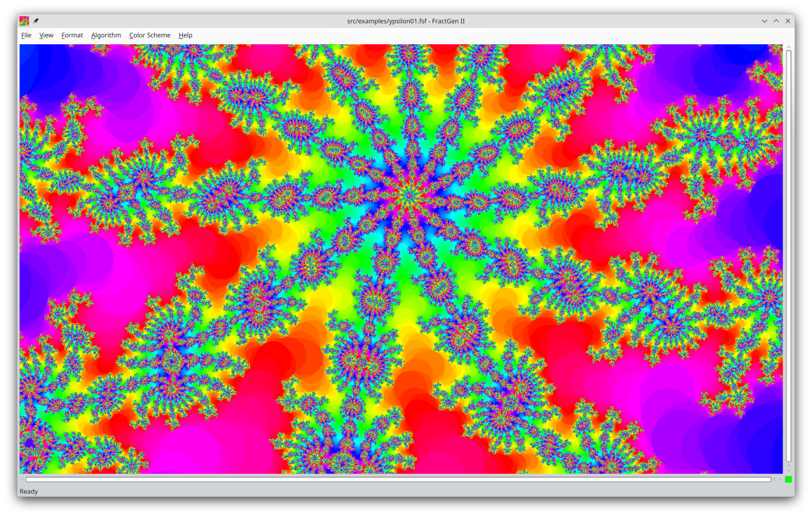
Task: Expand the Format menu
Action: (x=72, y=35)
